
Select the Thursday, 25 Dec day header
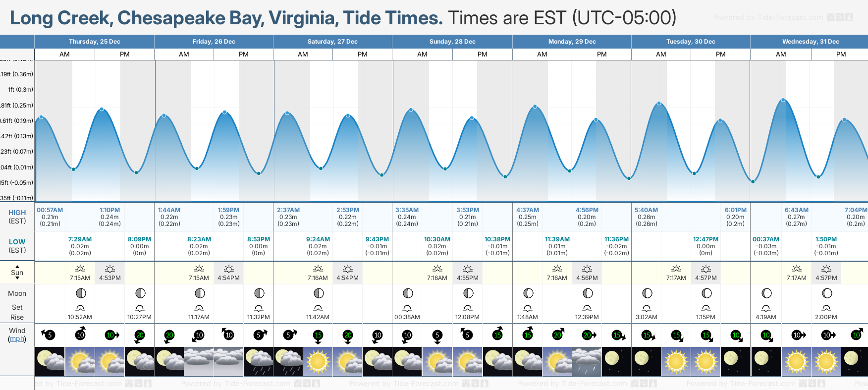(94, 42)
